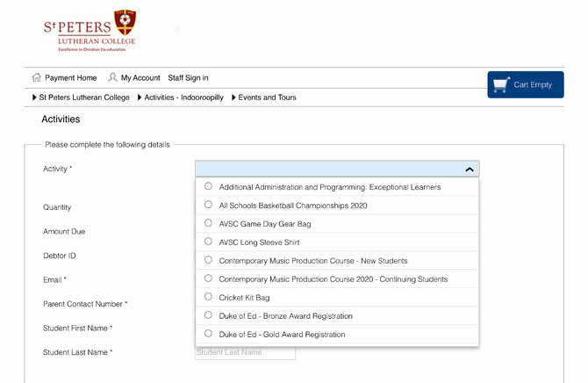This screenshot has height=383, width=588.
Task: Click the arrow before Activities - Indooroopilly breadcrumb
Action: [x=140, y=98]
